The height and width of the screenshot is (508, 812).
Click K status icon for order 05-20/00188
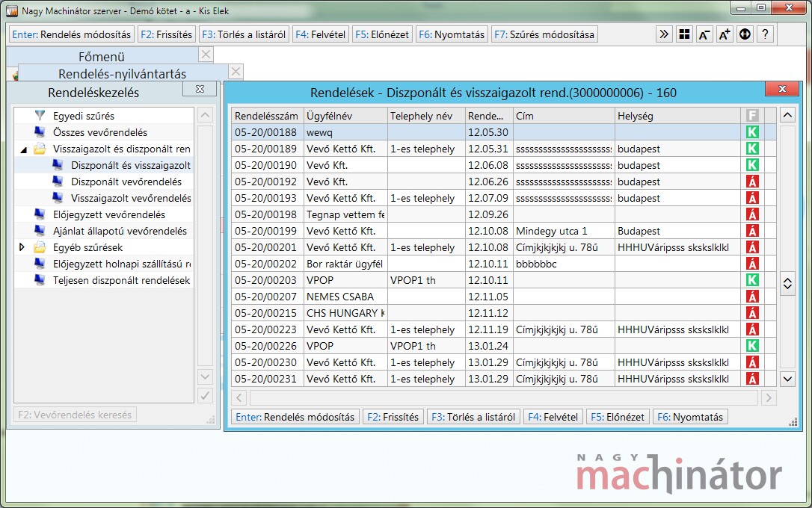click(x=752, y=132)
